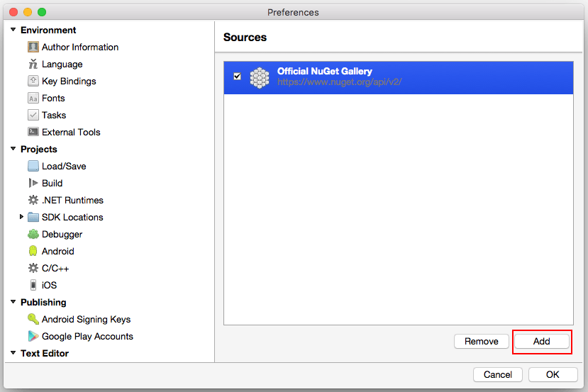Click the SDK Locations folder icon
The height and width of the screenshot is (392, 588).
(x=33, y=217)
